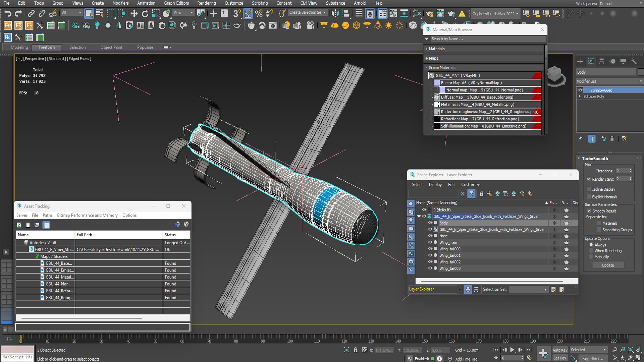Viewport: 644px width, 362px height.
Task: Click Lock icon in Scene Explorer toolbar
Action: click(481, 194)
